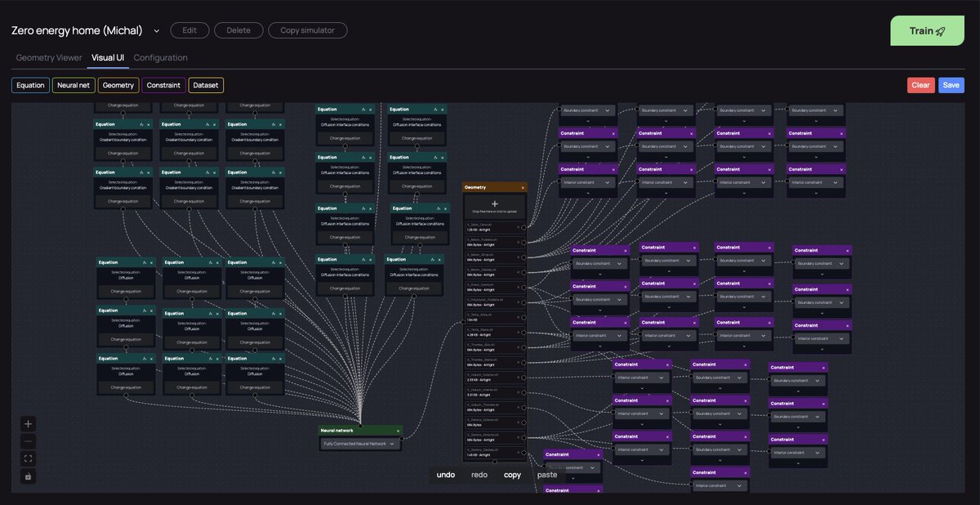Click the Edit button

pos(189,30)
